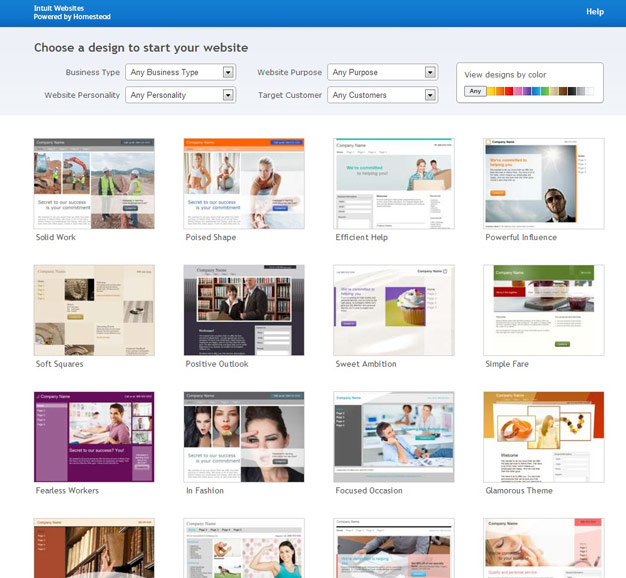Open the Website Personality dropdown

pos(180,95)
